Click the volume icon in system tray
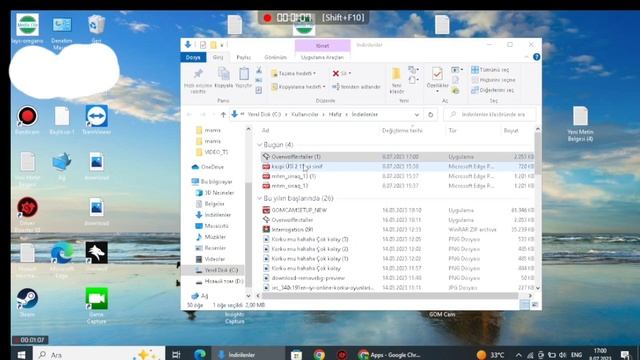This screenshot has width=640, height=360. pos(562,355)
